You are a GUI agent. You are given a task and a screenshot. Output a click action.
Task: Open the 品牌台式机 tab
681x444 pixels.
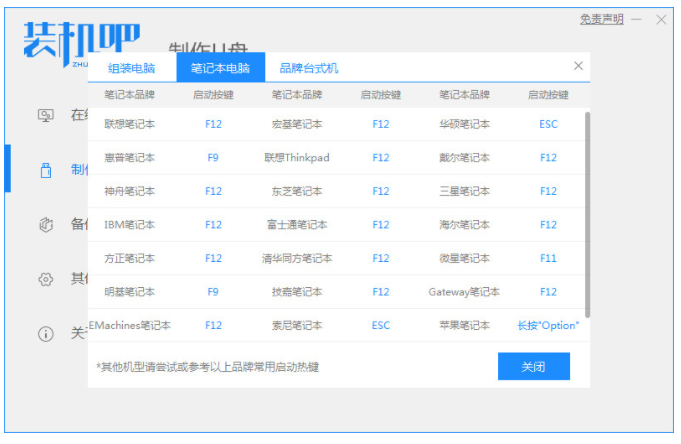(x=309, y=68)
